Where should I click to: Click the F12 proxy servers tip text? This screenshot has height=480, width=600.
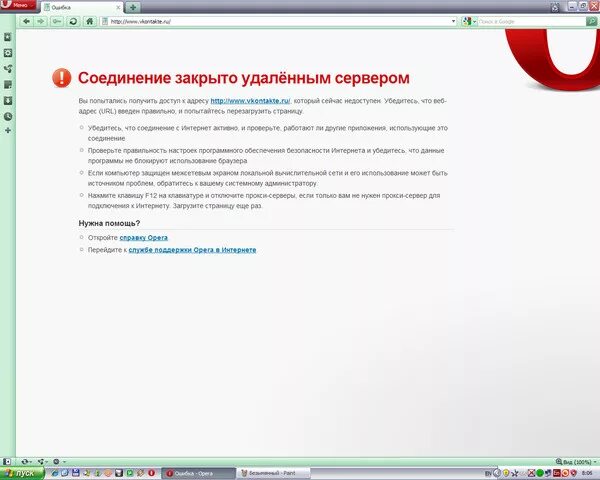(x=264, y=201)
